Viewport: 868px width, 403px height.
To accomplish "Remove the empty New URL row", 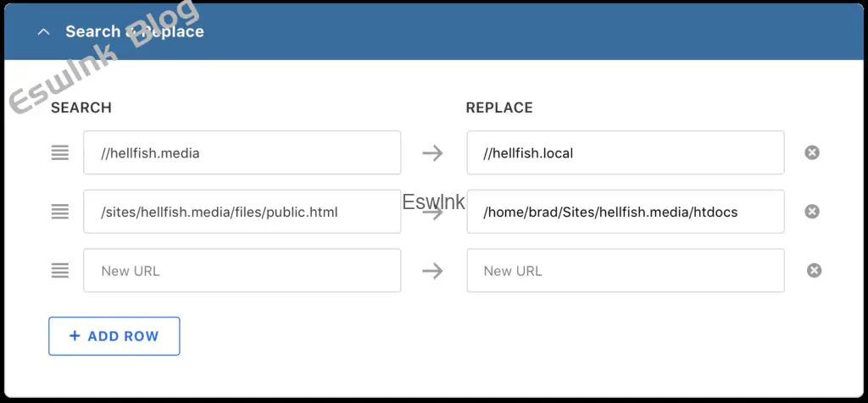I will [814, 271].
